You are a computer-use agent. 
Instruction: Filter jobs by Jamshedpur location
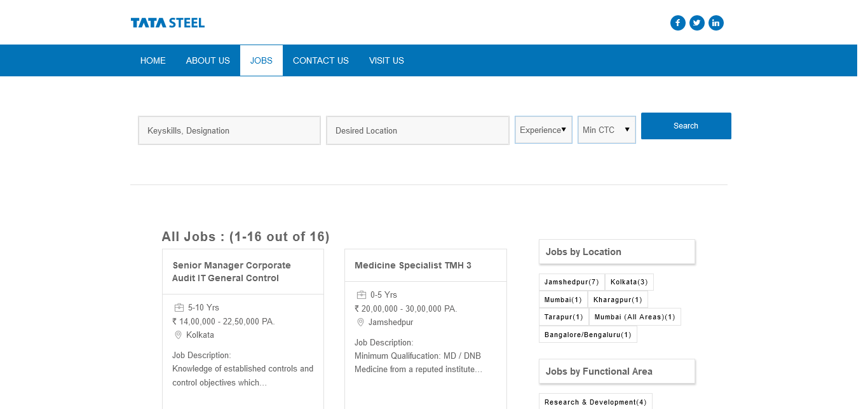(x=571, y=282)
